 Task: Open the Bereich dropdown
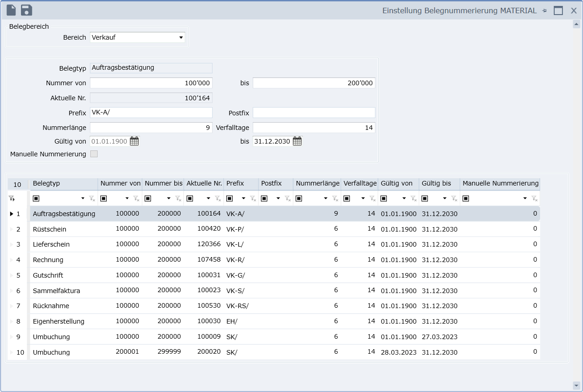[x=181, y=37]
